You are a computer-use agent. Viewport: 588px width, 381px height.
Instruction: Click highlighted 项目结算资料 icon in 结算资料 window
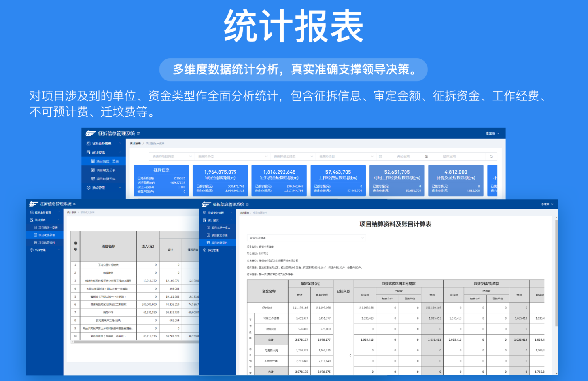208,243
